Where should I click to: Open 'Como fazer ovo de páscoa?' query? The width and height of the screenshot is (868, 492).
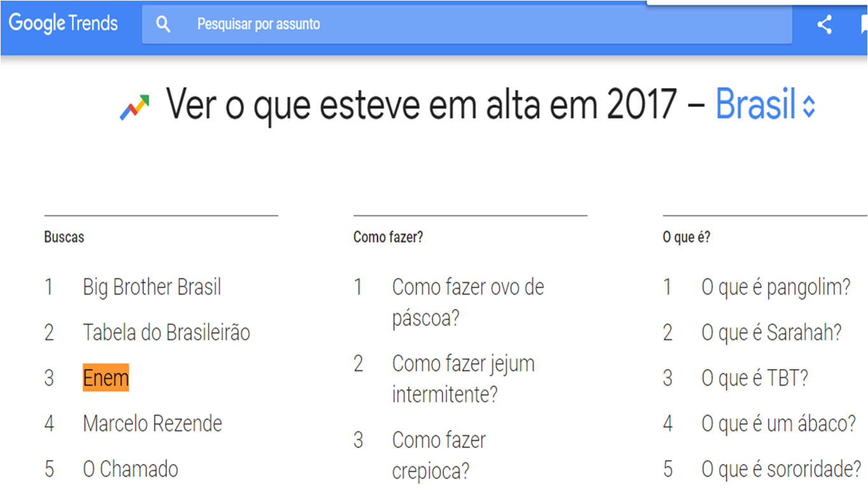coord(467,302)
